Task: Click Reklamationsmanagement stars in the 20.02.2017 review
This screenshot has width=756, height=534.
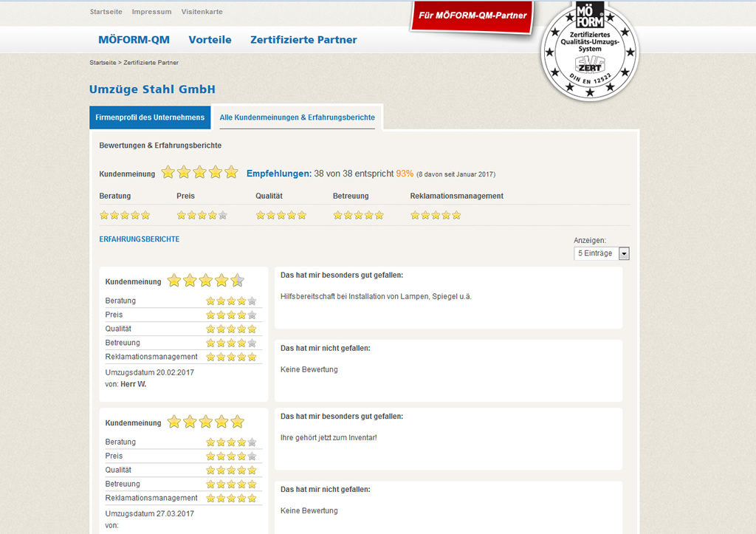Action: (x=231, y=357)
